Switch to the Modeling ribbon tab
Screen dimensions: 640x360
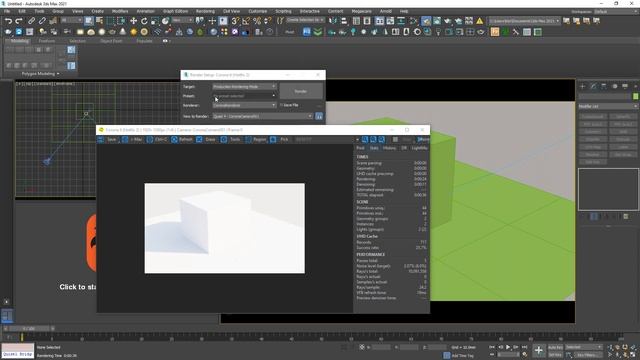pyautogui.click(x=20, y=41)
